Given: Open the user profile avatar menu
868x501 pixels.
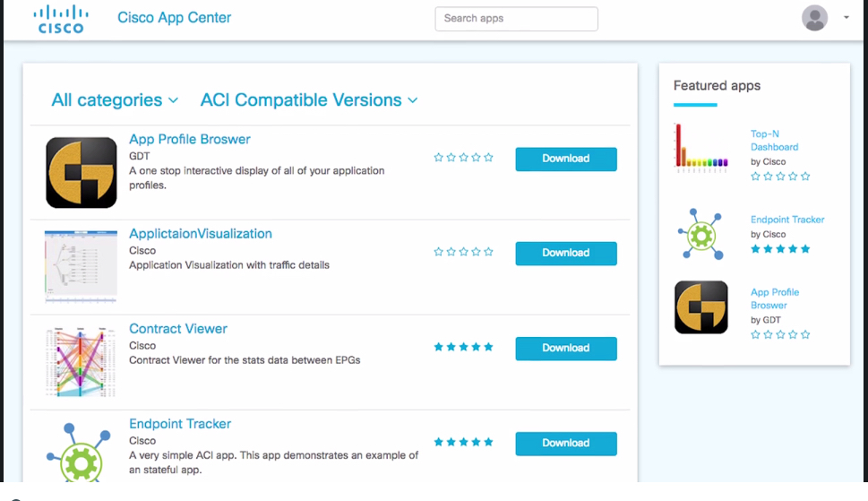Looking at the screenshot, I should click(x=814, y=18).
